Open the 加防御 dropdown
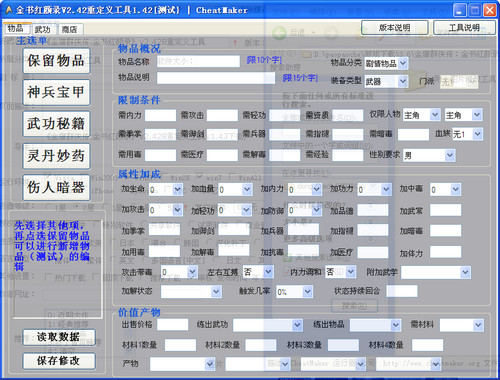The width and height of the screenshot is (500, 380). tap(305, 210)
